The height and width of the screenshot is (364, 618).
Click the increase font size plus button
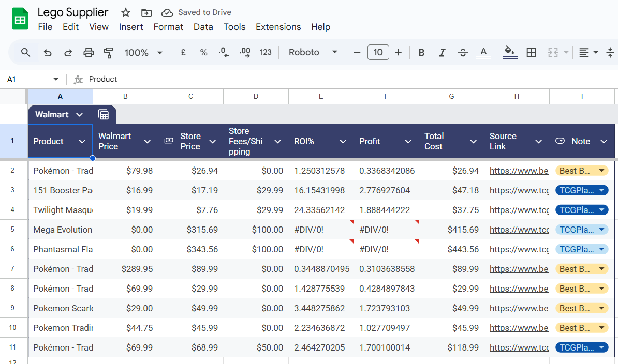398,52
